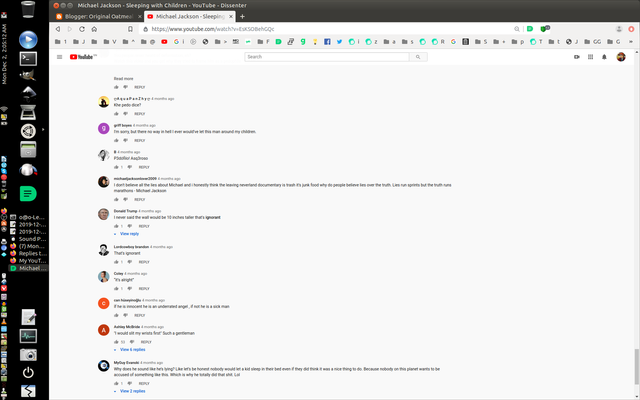Image resolution: width=640 pixels, height=400 pixels.
Task: Open the MyGuy Evanski commenter name
Action: [126, 362]
